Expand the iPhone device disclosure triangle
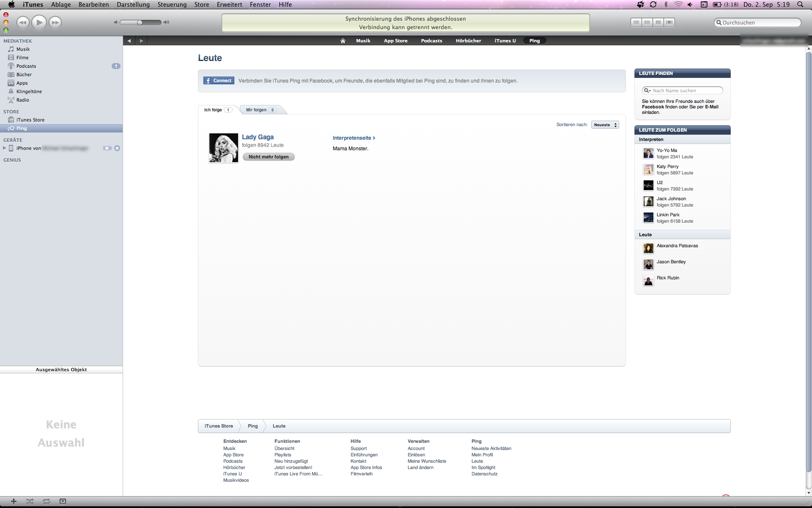The height and width of the screenshot is (508, 812). 4,148
